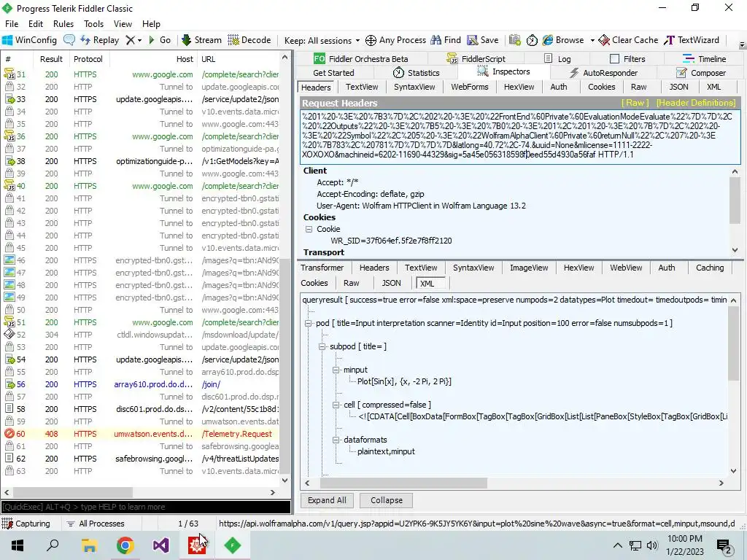
Task: Open the Tools menu
Action: 93,24
